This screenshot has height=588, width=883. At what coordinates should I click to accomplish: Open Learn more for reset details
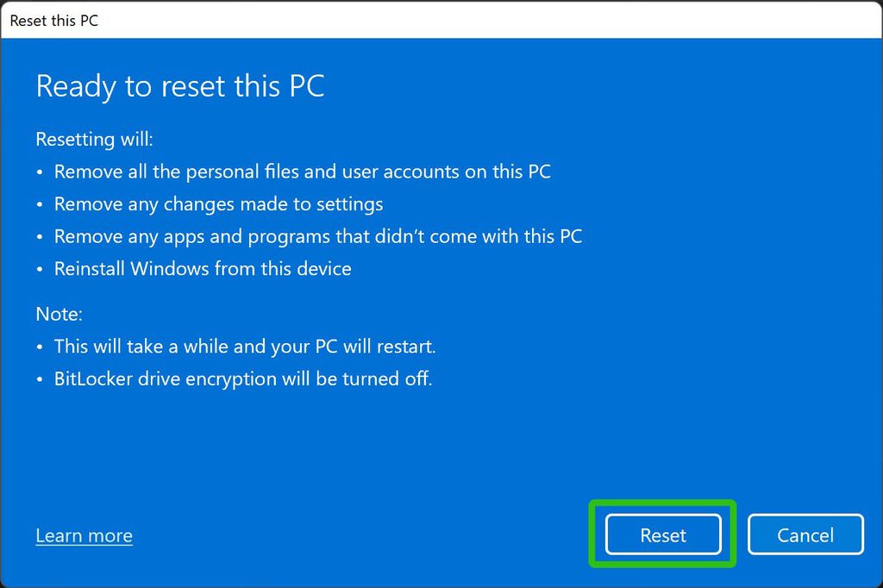[x=84, y=535]
